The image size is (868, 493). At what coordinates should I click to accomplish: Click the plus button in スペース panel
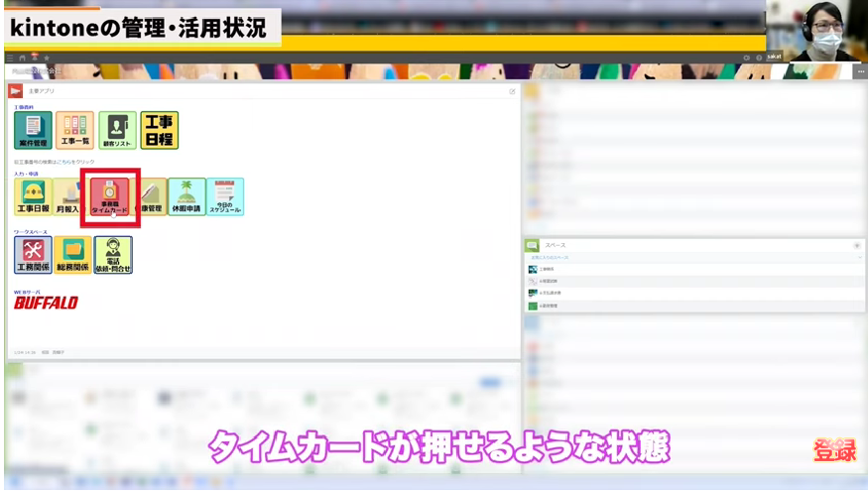(x=856, y=245)
